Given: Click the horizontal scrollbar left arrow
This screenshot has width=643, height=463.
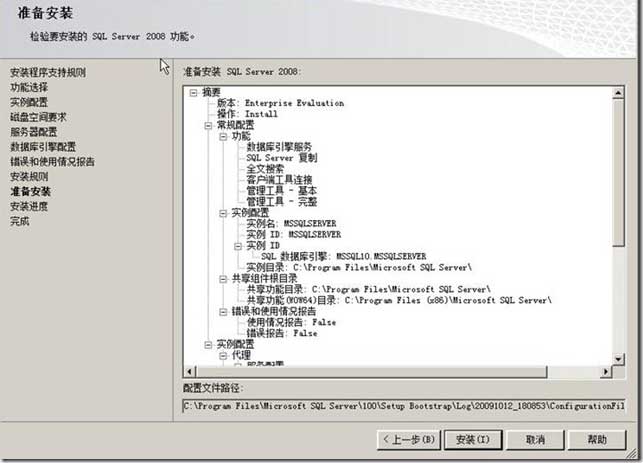Looking at the screenshot, I should point(189,372).
